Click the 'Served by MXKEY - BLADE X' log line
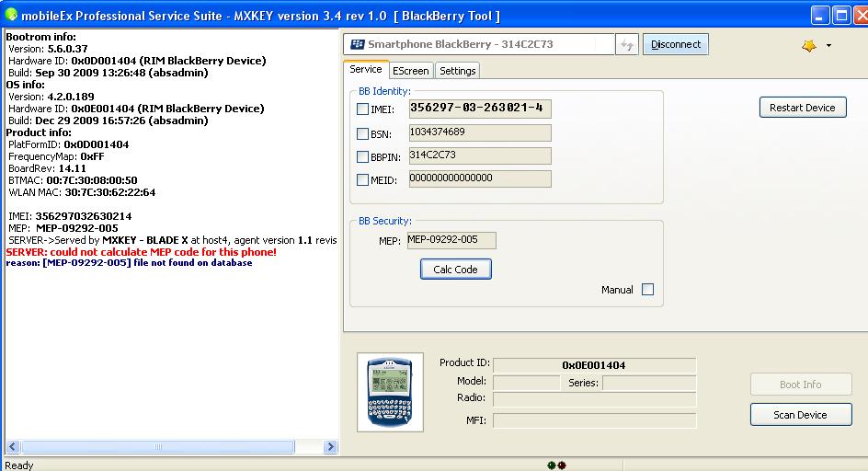Viewport: 868px width, 471px height. [x=172, y=240]
